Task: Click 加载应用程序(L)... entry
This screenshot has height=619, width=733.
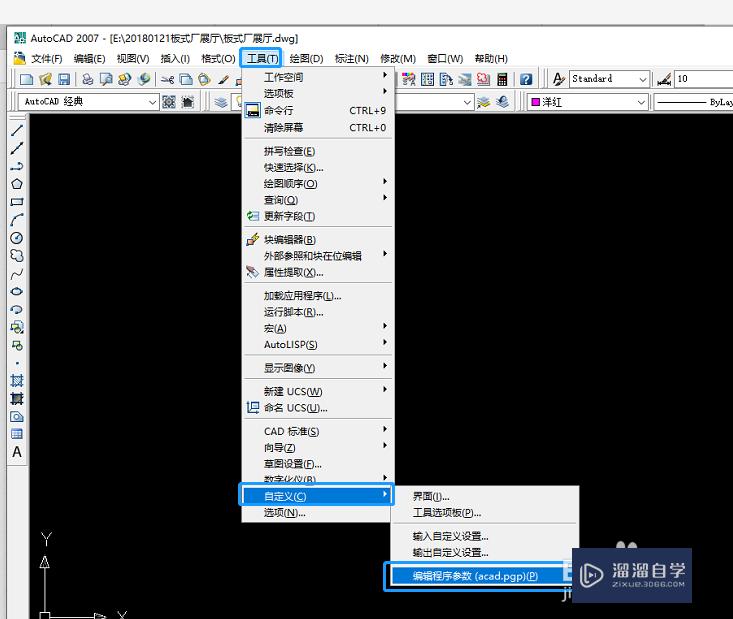Action: tap(318, 295)
